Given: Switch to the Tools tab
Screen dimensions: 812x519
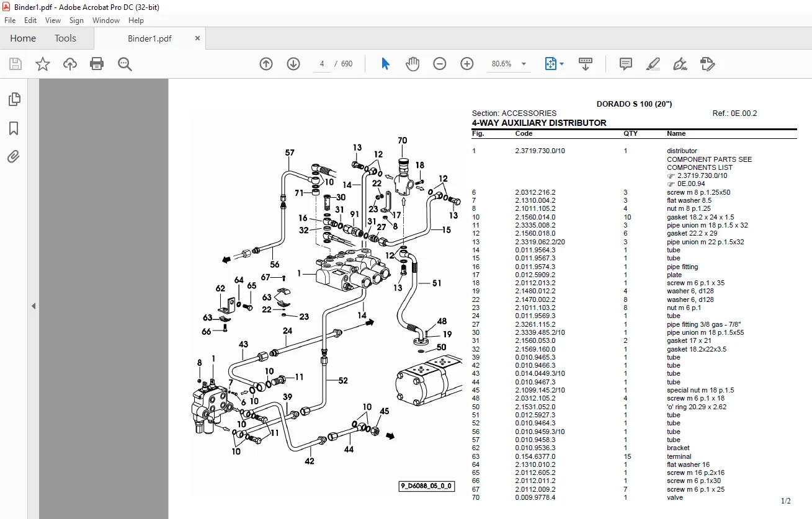Looking at the screenshot, I should [x=65, y=38].
